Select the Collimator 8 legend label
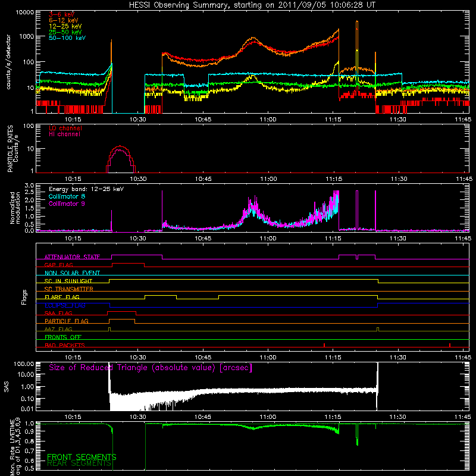The height and width of the screenshot is (476, 476). (67, 196)
